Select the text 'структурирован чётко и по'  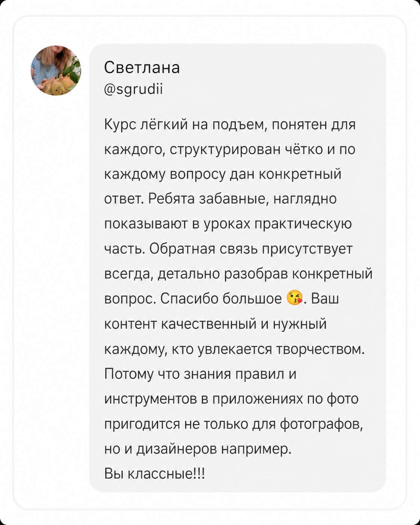[x=262, y=149]
